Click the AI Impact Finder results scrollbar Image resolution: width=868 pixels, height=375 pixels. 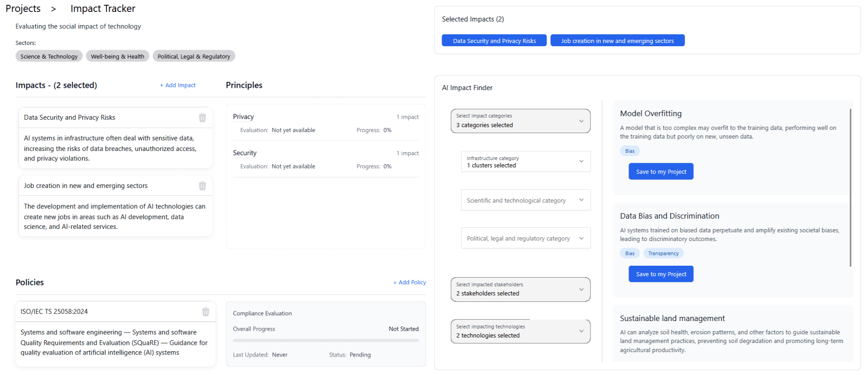851,187
